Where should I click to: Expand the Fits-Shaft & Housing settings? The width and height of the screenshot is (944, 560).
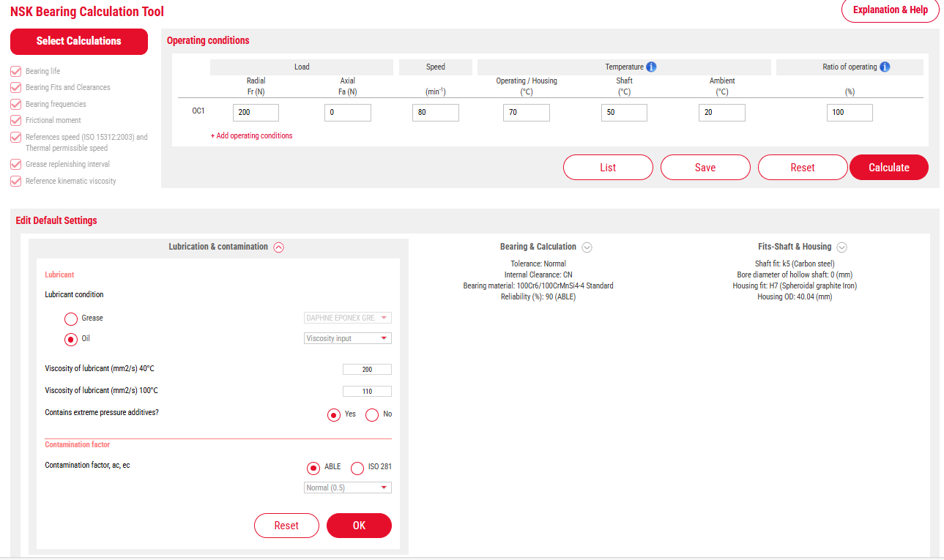point(841,247)
